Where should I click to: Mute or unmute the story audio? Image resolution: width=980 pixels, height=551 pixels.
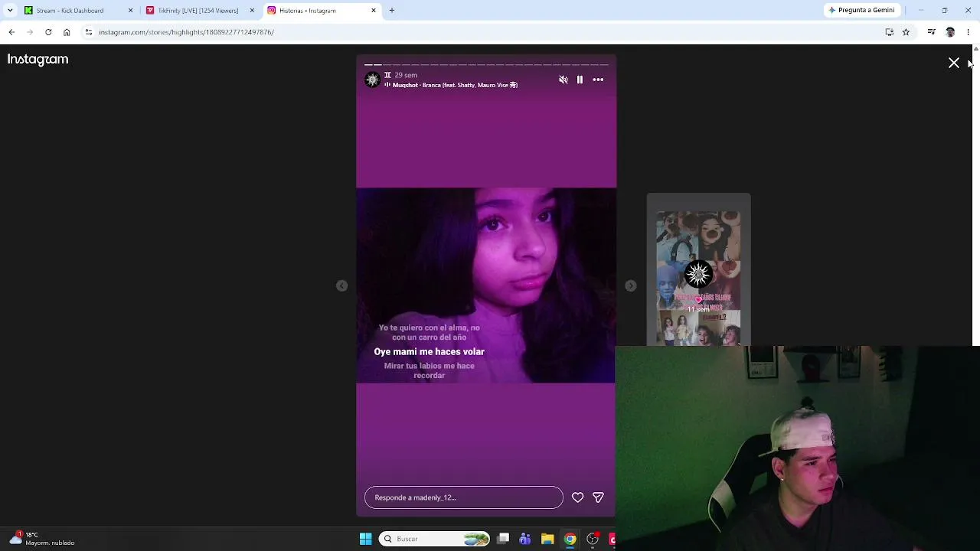coord(563,80)
